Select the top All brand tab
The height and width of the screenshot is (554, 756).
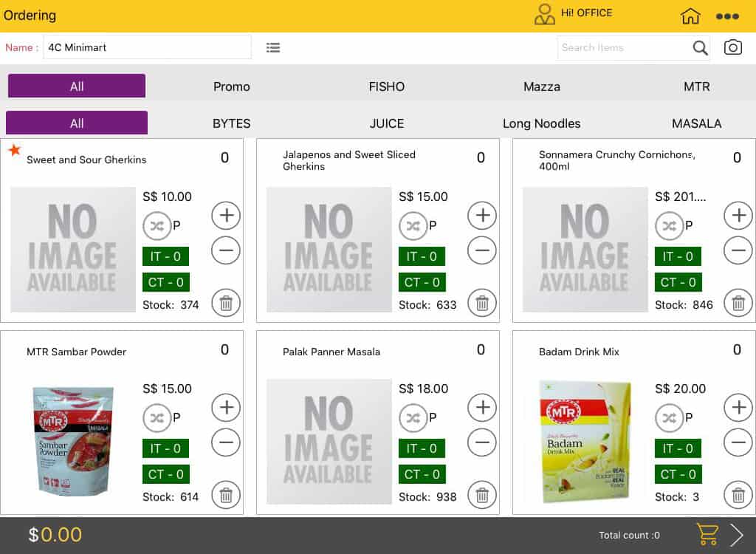click(77, 86)
